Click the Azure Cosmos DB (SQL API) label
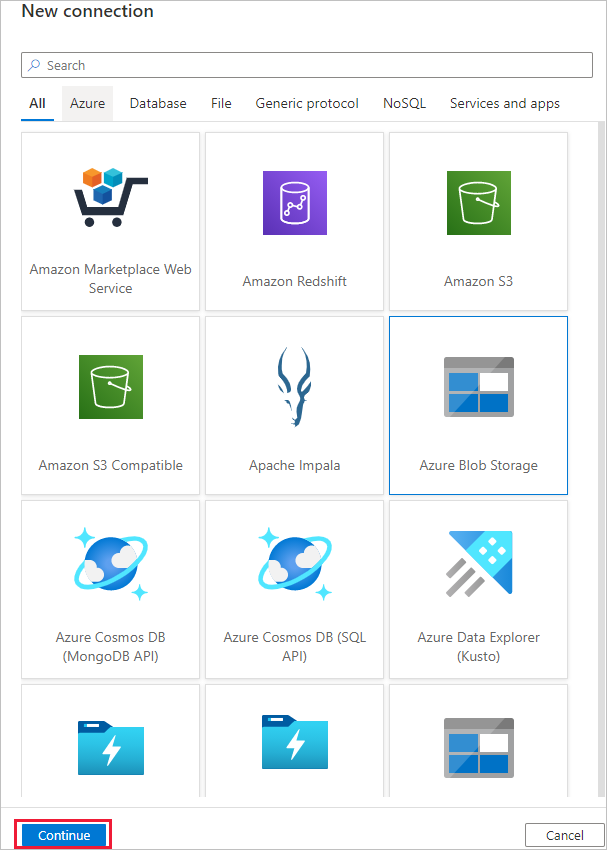 point(295,647)
